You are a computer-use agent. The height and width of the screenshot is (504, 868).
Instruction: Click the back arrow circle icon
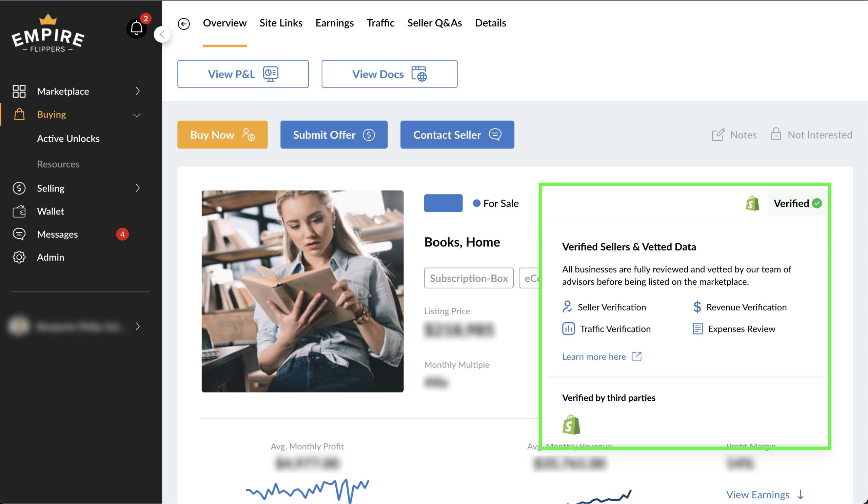click(x=183, y=24)
